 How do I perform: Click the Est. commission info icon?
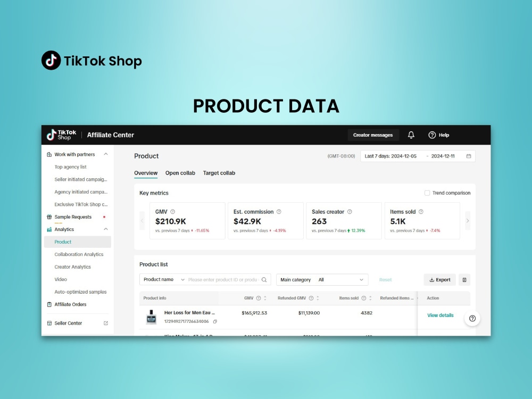279,212
